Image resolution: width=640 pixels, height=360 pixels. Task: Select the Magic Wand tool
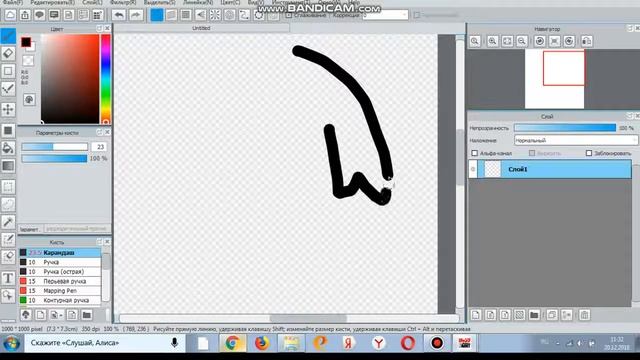(8, 222)
